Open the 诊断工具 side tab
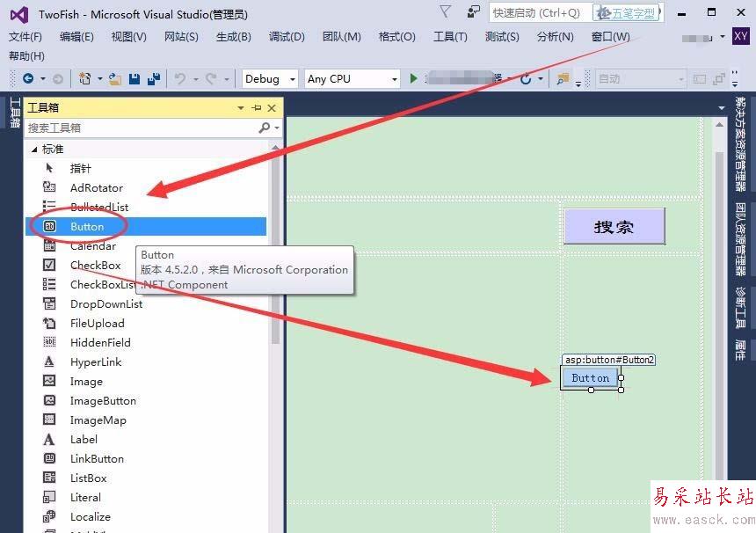The image size is (756, 533). [x=739, y=307]
